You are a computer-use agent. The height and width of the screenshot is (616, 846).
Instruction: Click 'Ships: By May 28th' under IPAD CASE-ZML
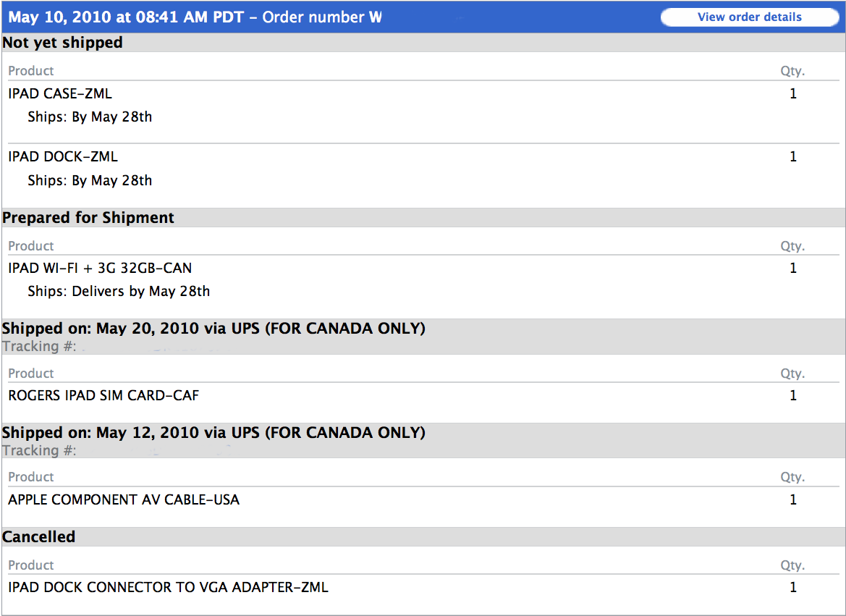tap(90, 117)
